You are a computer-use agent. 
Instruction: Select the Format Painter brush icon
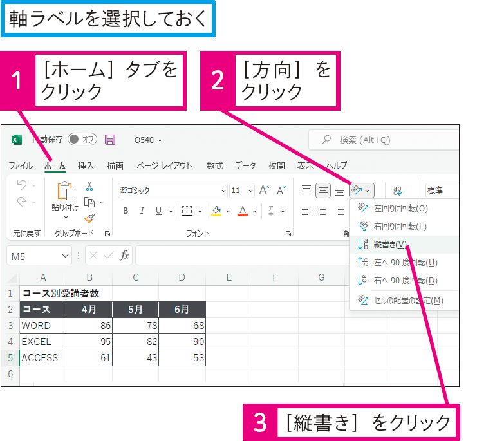tap(89, 218)
